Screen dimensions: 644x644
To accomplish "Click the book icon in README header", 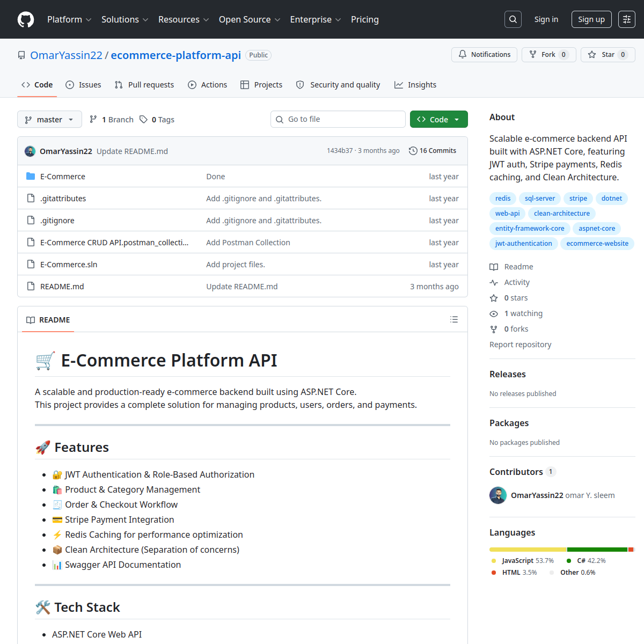I will (x=31, y=320).
